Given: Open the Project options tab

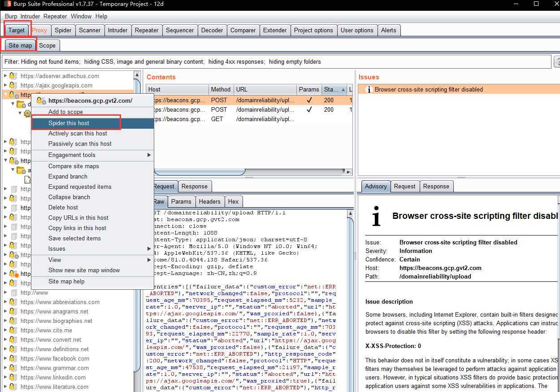Looking at the screenshot, I should pos(313,30).
